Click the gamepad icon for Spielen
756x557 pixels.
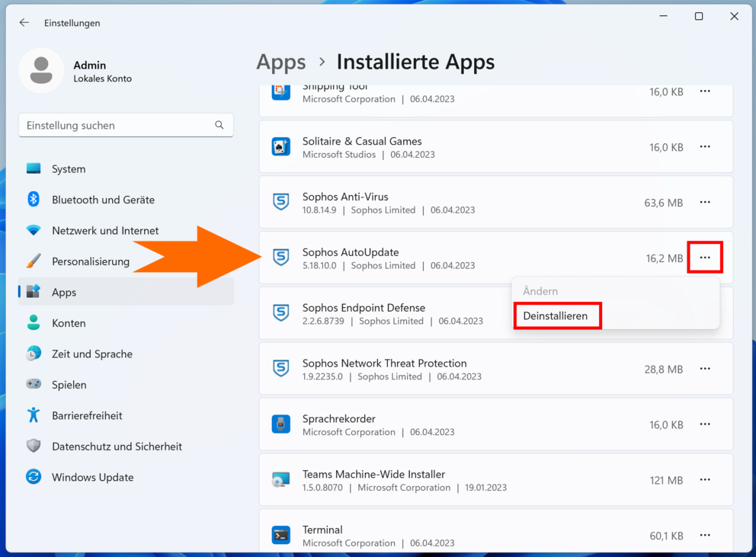click(34, 384)
